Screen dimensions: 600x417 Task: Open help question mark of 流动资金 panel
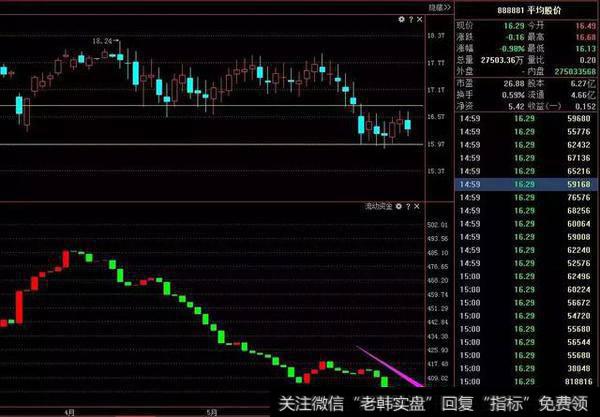point(408,206)
